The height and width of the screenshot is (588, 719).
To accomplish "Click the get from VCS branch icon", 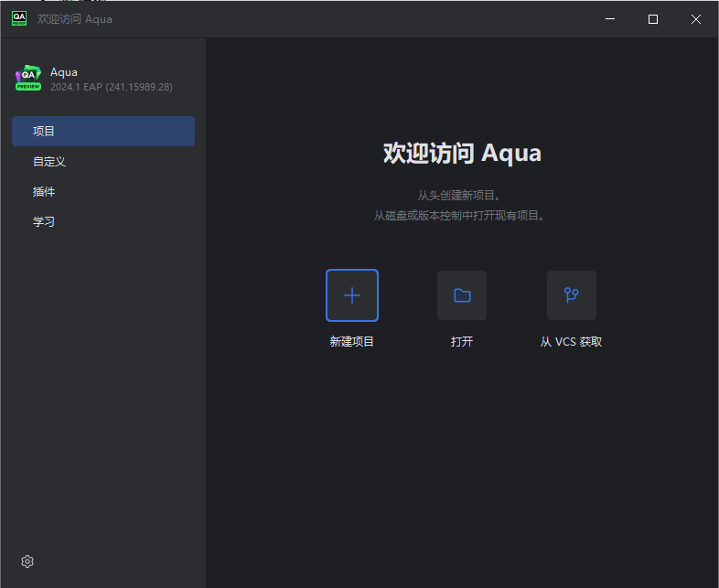I will pyautogui.click(x=572, y=295).
